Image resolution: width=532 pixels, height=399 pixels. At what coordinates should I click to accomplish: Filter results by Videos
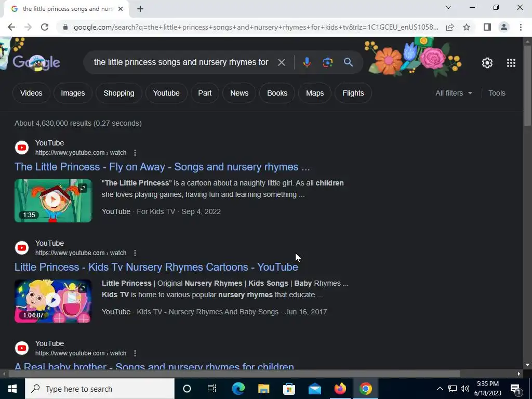[31, 93]
